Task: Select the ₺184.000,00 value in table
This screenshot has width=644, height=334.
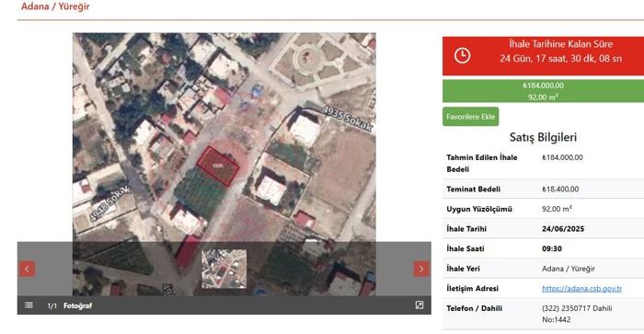Action: pos(562,157)
